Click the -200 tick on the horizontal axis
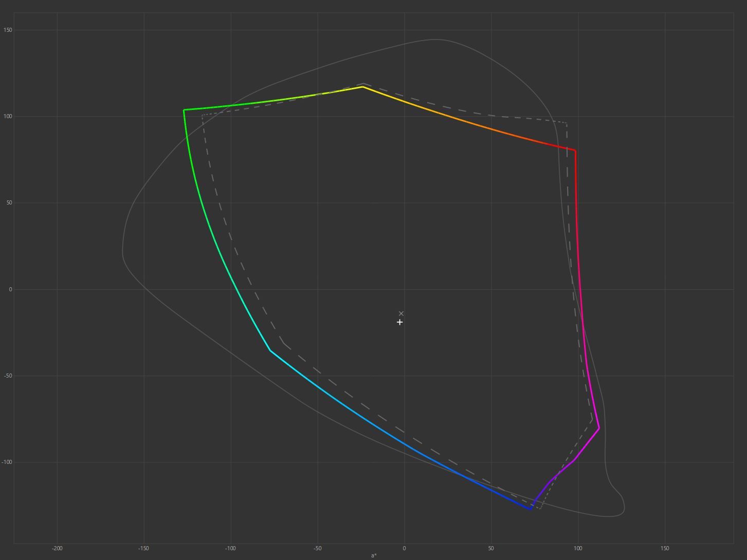 [57, 548]
